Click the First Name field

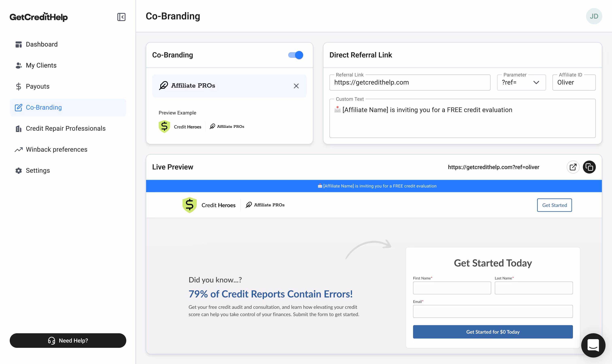point(452,288)
